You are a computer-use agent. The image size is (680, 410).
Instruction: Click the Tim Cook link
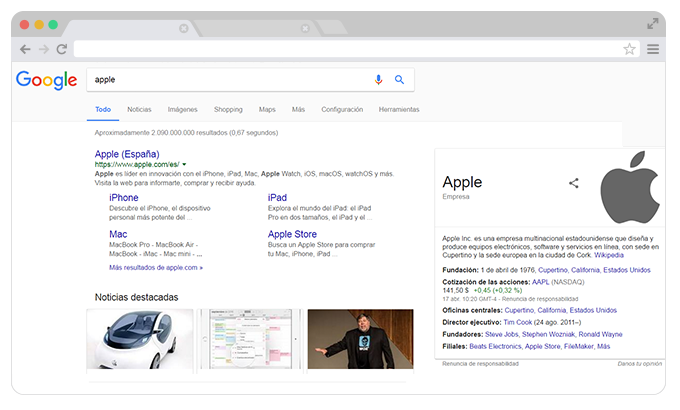[x=517, y=322]
